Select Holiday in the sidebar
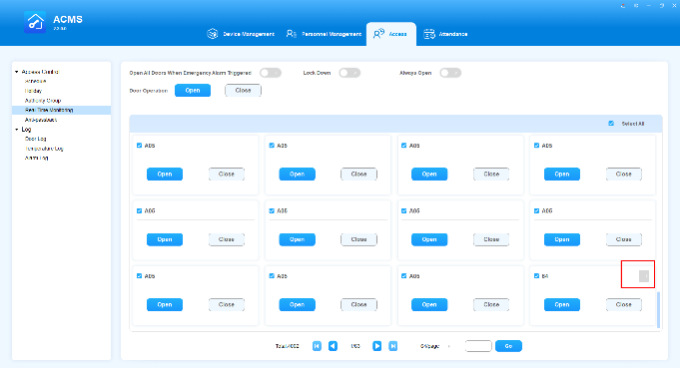The width and height of the screenshot is (680, 368). click(33, 91)
